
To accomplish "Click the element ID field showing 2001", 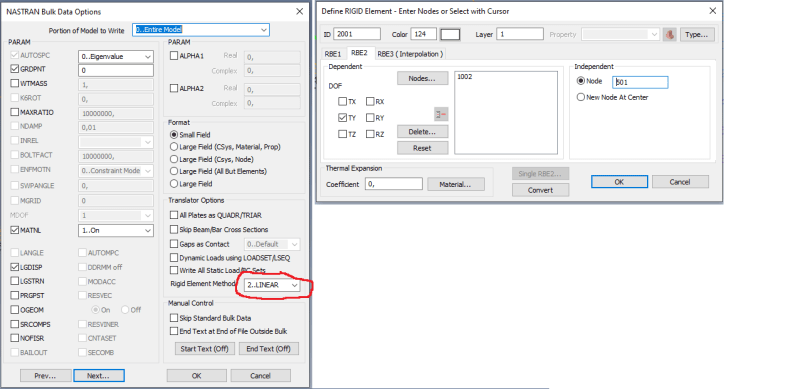I will pyautogui.click(x=357, y=34).
